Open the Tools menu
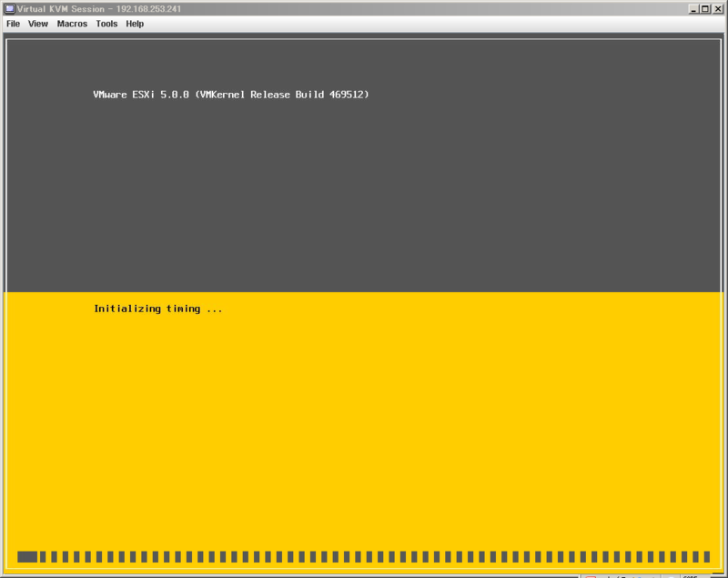The image size is (728, 578). tap(106, 24)
